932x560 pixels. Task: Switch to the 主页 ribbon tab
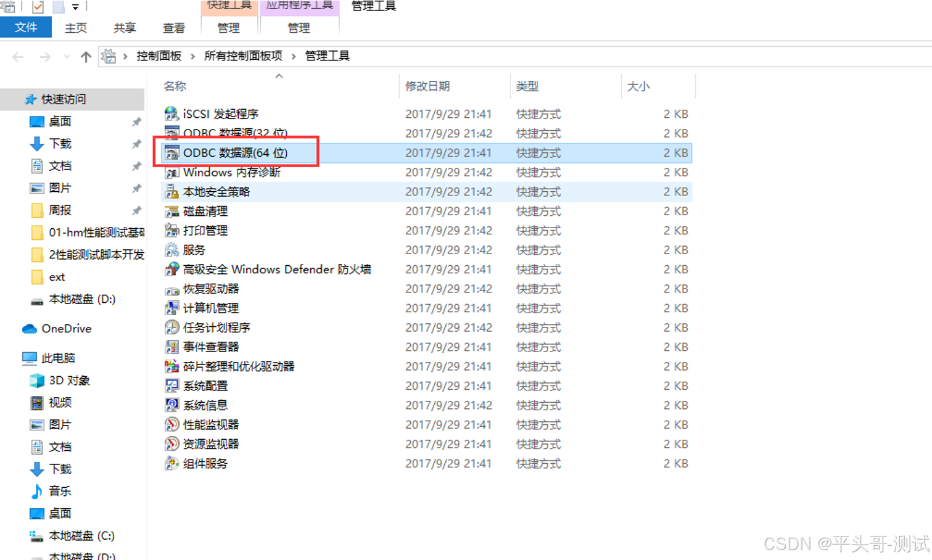76,28
